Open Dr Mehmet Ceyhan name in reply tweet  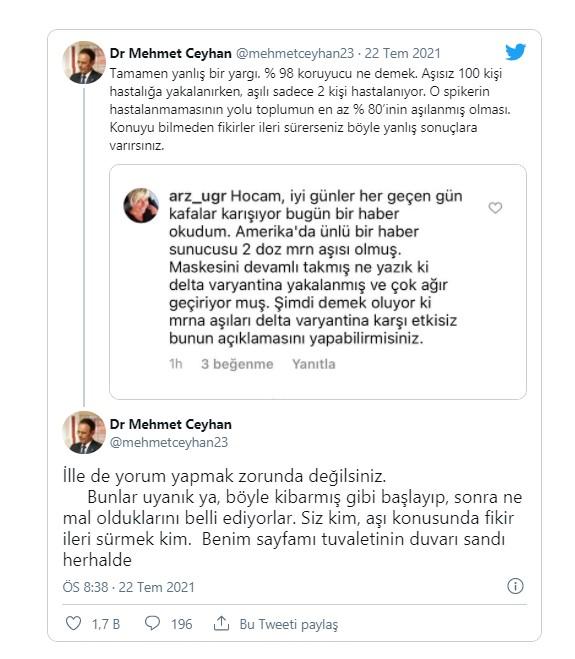coord(171,424)
